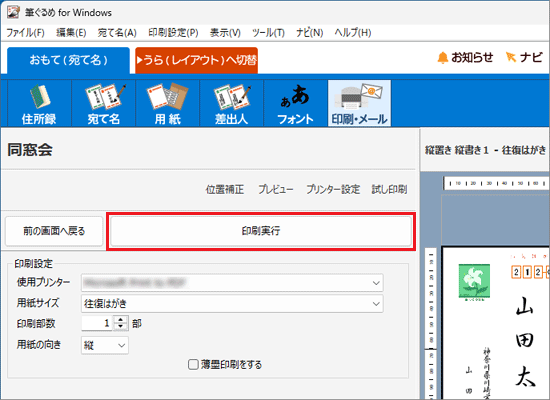This screenshot has height=400, width=550.
Task: Open the フォント font tool
Action: click(x=295, y=104)
